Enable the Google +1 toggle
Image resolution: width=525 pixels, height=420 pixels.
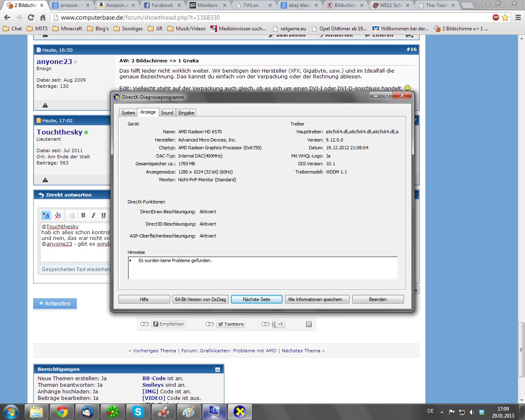click(x=265, y=324)
